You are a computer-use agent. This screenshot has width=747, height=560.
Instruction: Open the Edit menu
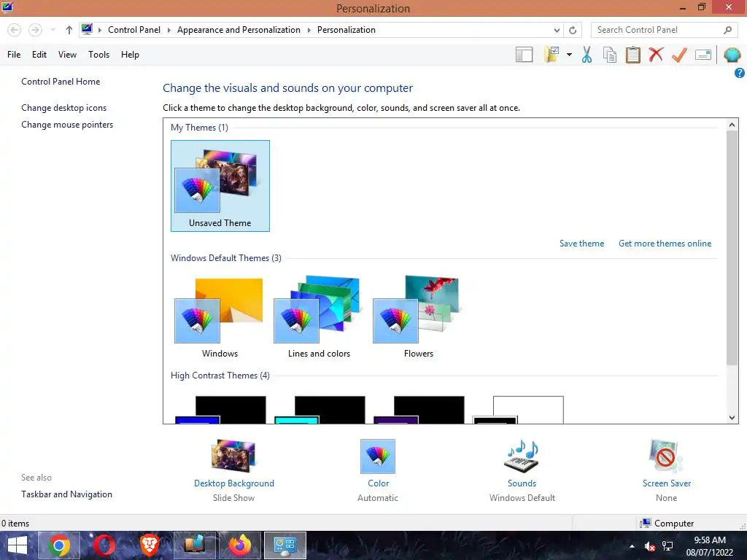[39, 55]
